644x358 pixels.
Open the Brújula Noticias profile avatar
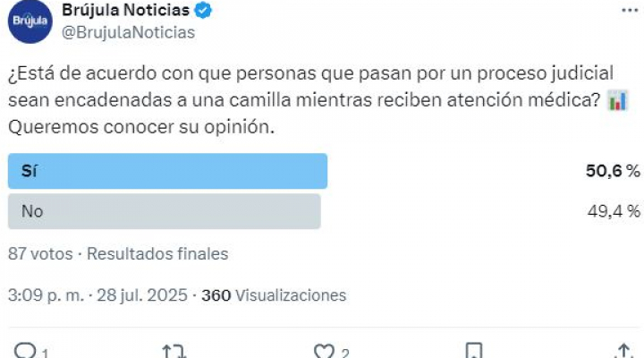click(x=30, y=21)
